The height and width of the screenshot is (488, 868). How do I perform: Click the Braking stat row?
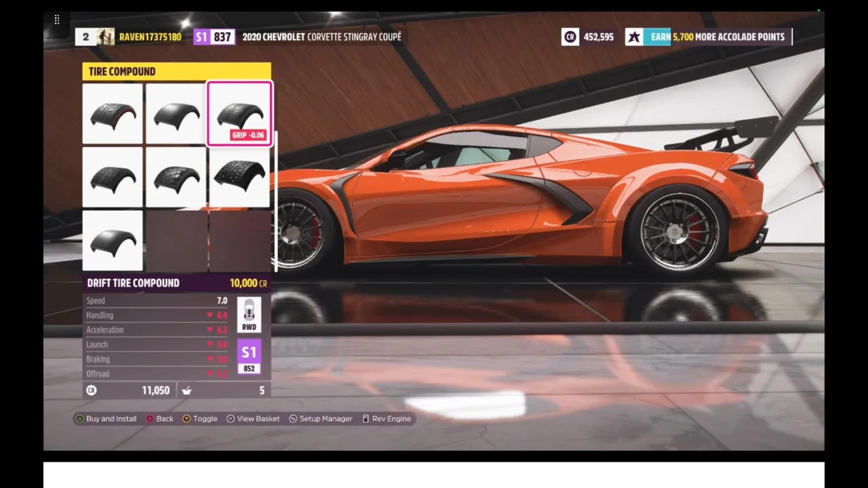point(157,359)
